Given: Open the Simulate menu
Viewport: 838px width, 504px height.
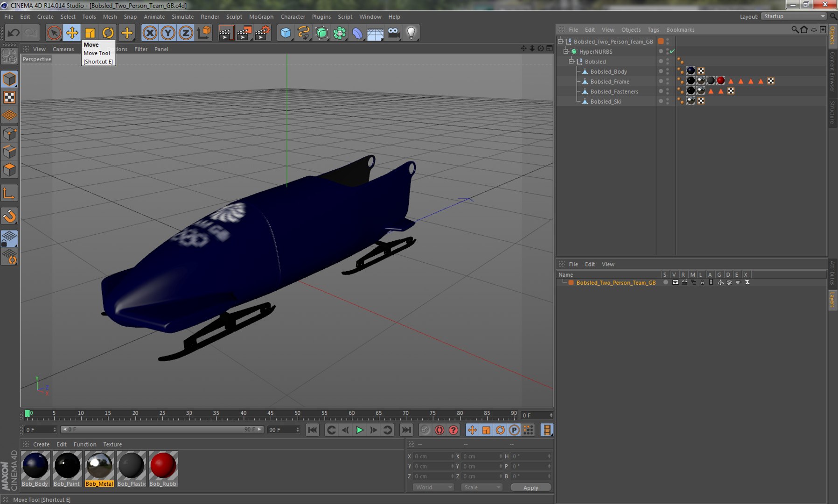Looking at the screenshot, I should point(182,16).
